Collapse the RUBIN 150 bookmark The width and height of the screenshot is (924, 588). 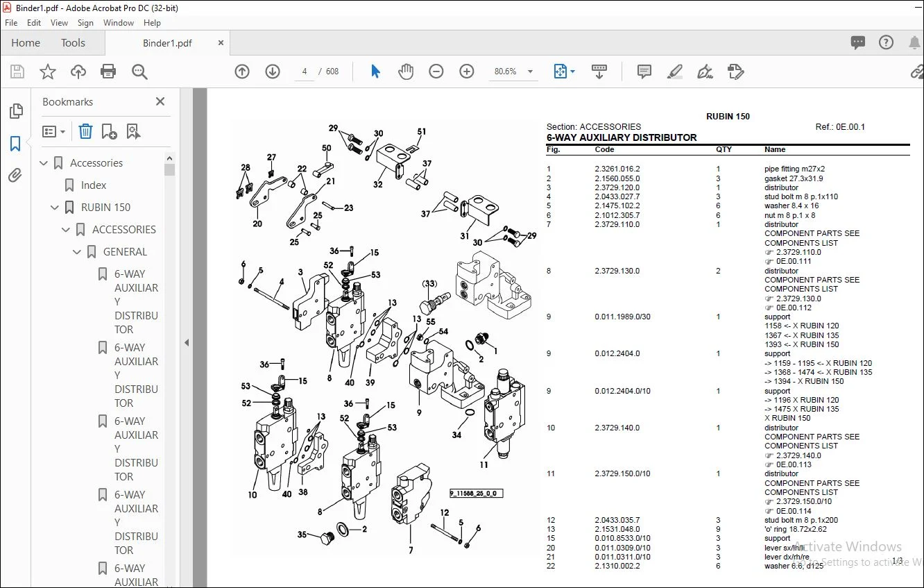(x=55, y=208)
